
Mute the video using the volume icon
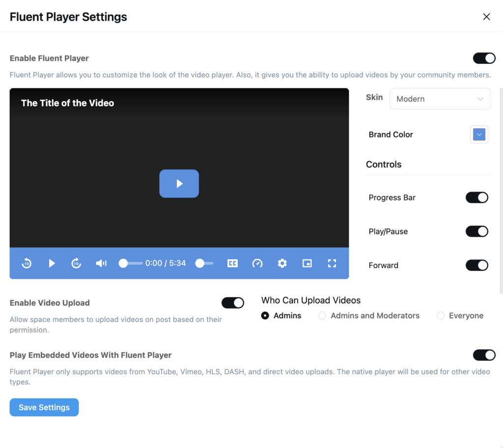click(101, 263)
